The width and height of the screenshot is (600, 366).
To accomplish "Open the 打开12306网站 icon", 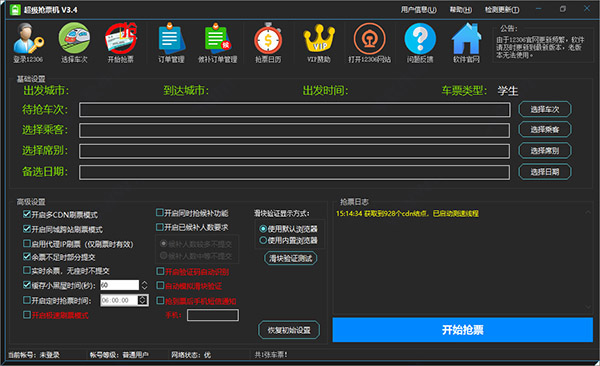I will pyautogui.click(x=369, y=43).
